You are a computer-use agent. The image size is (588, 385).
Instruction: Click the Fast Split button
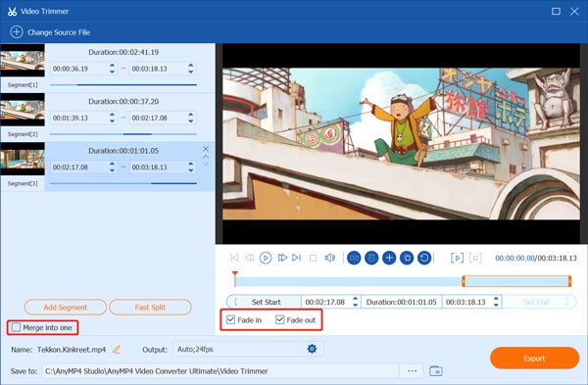pyautogui.click(x=150, y=307)
